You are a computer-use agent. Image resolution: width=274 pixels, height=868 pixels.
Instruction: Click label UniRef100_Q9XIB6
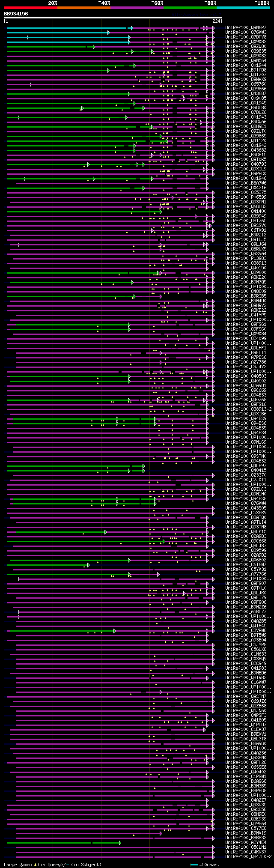[246, 414]
